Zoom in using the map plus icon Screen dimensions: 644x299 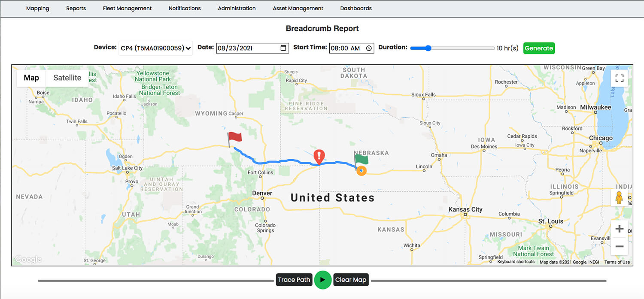coord(620,228)
